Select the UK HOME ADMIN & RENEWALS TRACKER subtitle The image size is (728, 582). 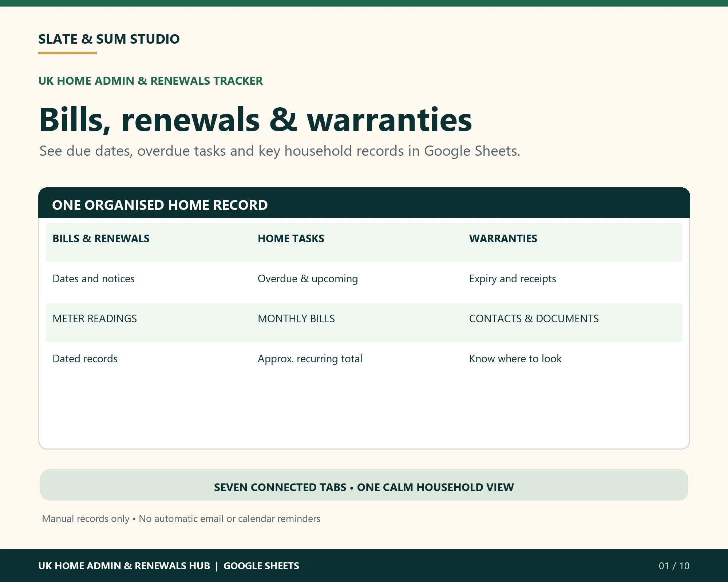150,81
